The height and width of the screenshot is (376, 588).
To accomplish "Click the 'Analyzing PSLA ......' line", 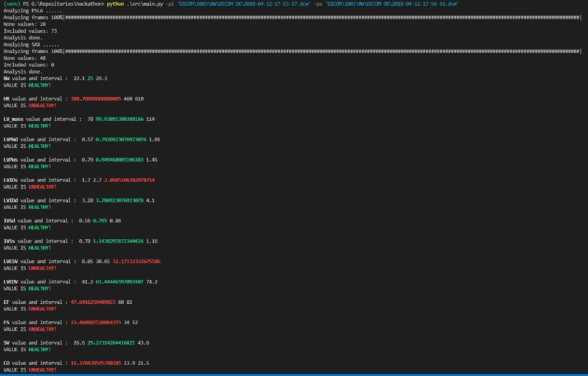I will [x=33, y=11].
